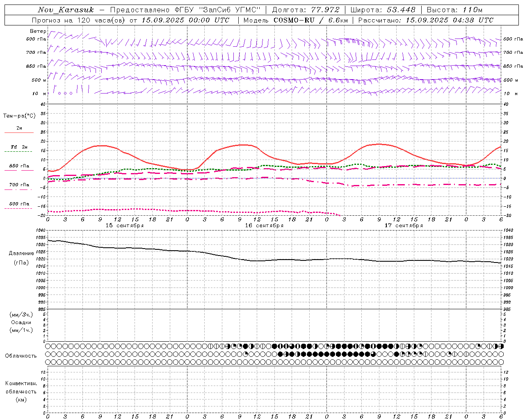Click 40 on the left temperature axis
The height and width of the screenshot is (420, 525).
43,104
